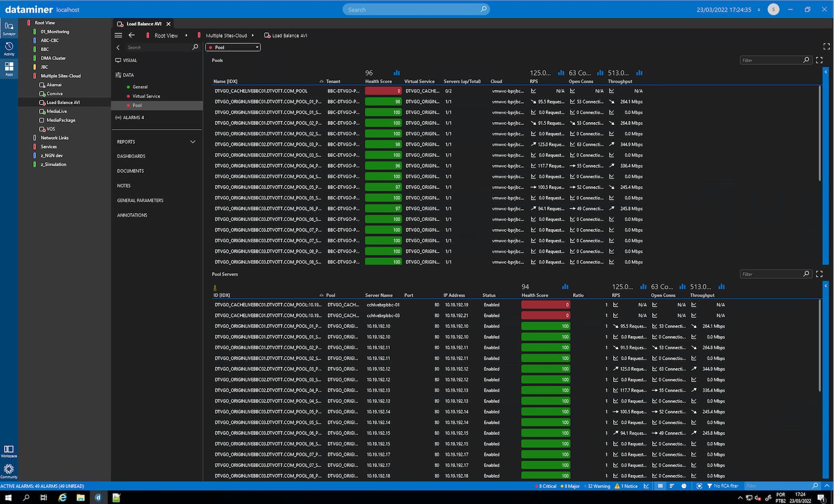The width and height of the screenshot is (834, 504).
Task: Open user avatar S in header
Action: 774,9
